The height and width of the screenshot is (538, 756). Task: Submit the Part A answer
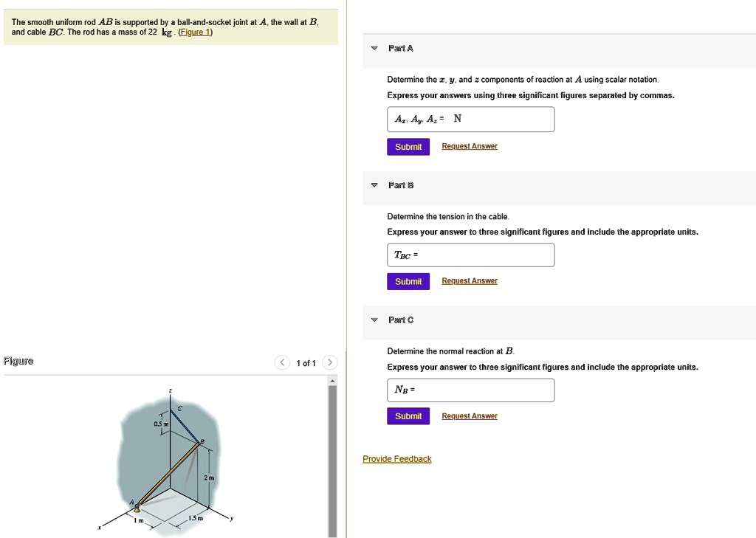pos(408,147)
